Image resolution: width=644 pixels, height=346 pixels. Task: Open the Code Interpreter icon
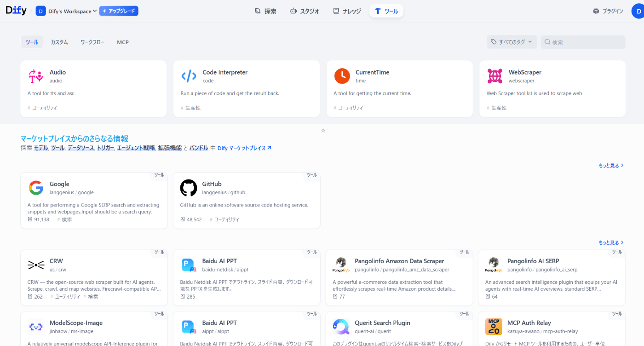point(189,76)
